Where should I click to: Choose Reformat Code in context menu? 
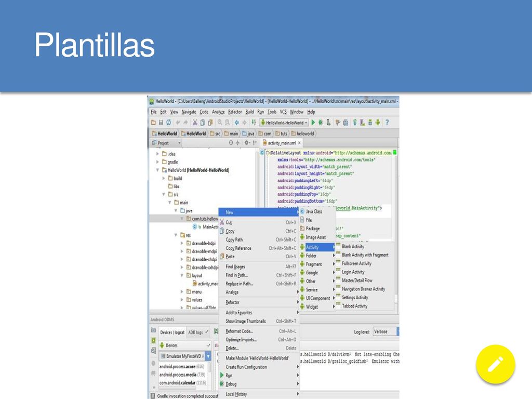point(259,331)
